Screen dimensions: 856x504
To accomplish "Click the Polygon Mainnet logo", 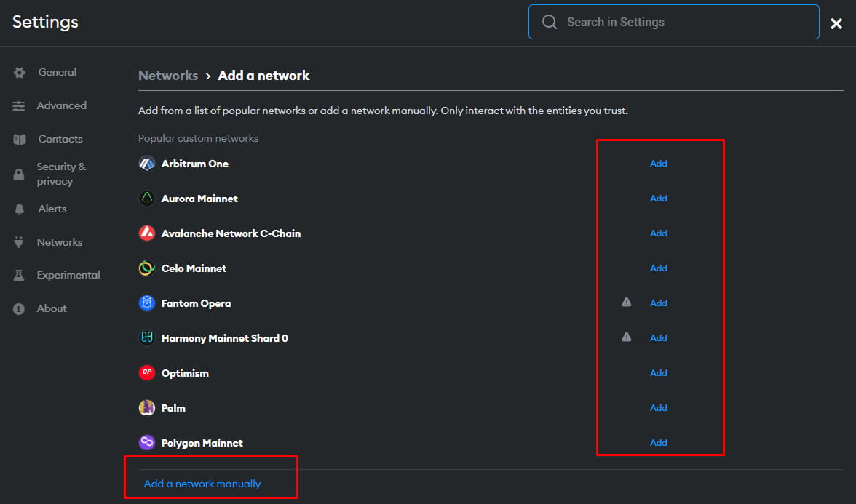I will pyautogui.click(x=147, y=442).
